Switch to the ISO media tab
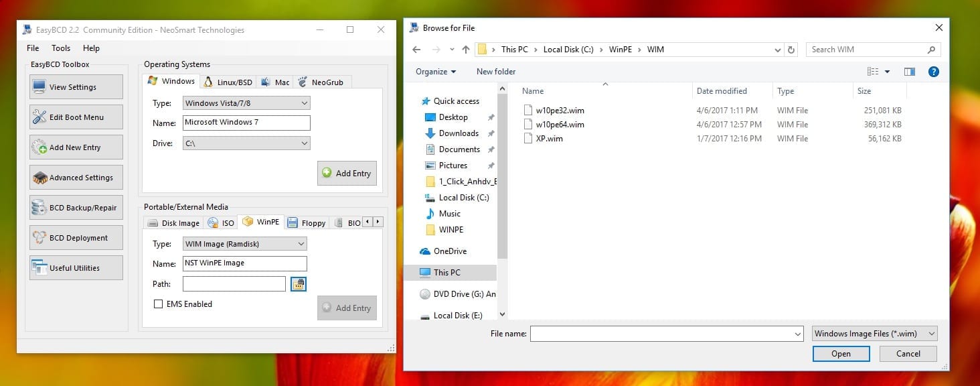The height and width of the screenshot is (386, 980). point(222,223)
